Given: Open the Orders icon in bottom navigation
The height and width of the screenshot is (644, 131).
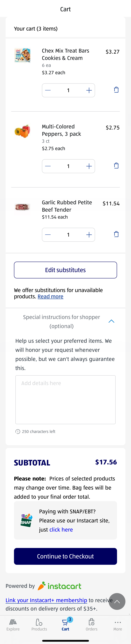Looking at the screenshot, I should 92,623.
